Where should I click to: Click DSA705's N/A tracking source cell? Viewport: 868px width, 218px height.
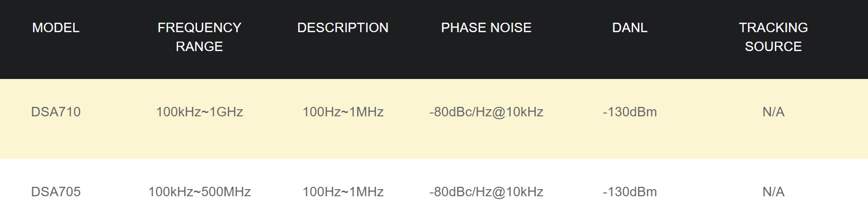click(773, 192)
